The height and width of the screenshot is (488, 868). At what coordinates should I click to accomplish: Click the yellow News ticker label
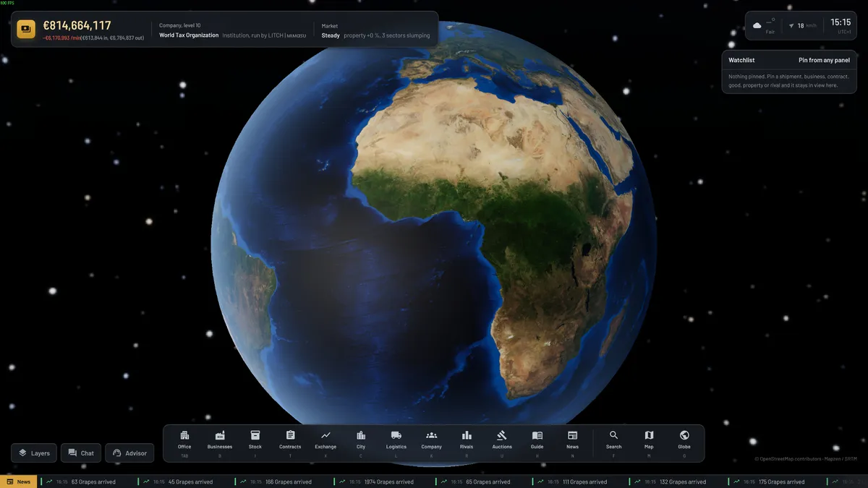tap(19, 481)
